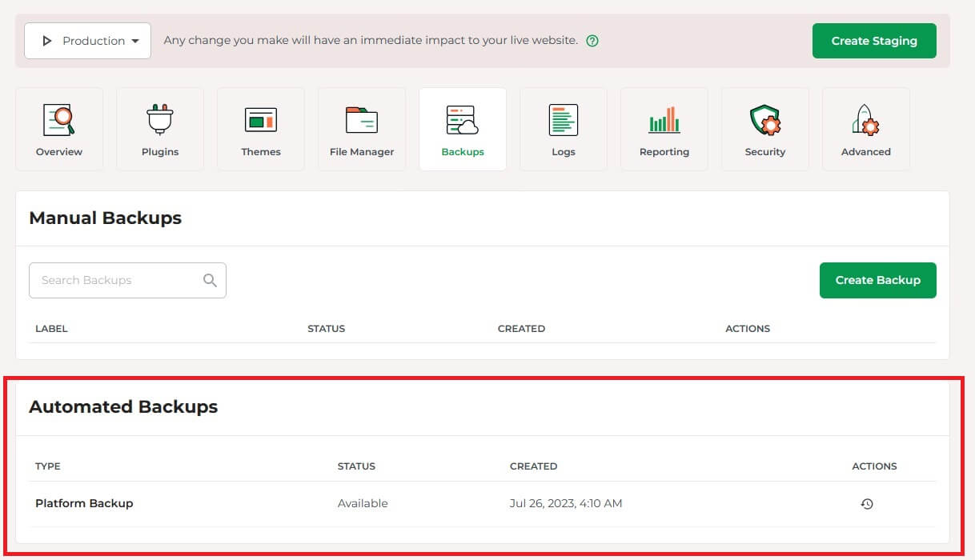
Task: Click the search magnifier in Search Backups
Action: point(210,280)
